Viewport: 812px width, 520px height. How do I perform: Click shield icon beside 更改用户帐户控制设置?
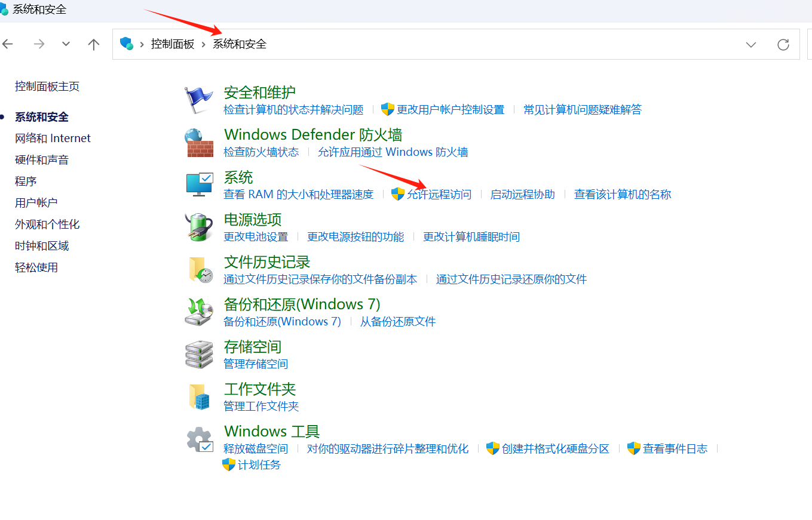pyautogui.click(x=388, y=109)
